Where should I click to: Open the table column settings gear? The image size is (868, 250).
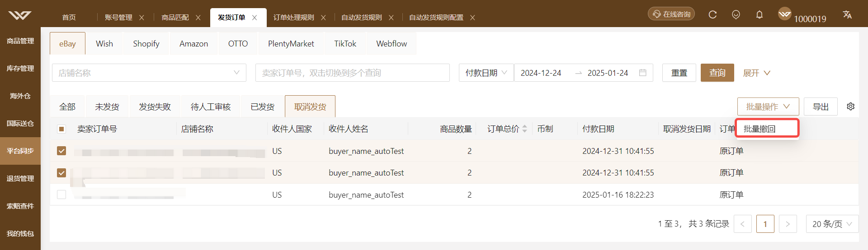pyautogui.click(x=851, y=106)
